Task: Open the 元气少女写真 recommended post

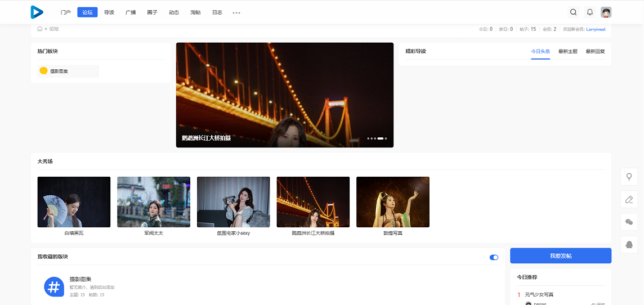Action: (543, 294)
